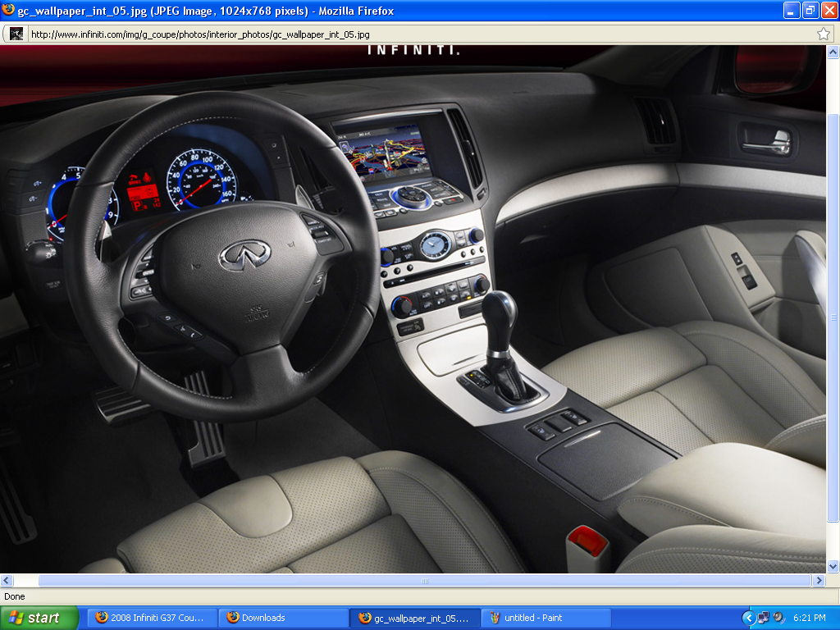Click the vertical scrollbar up arrow
The image size is (840, 630).
833,52
